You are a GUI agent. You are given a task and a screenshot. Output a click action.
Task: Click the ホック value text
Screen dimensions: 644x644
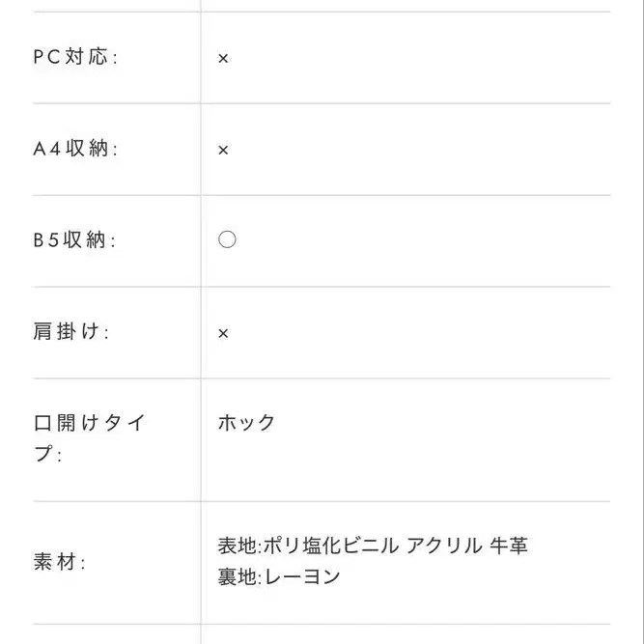pos(247,423)
